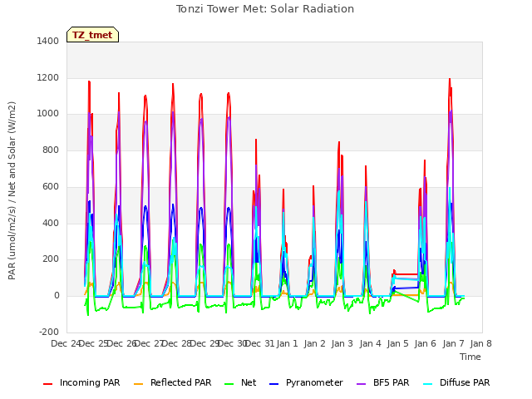Click the PAR / Net and Solar y-axis title
Viewport: 532px width, 399px height.
pyautogui.click(x=12, y=190)
